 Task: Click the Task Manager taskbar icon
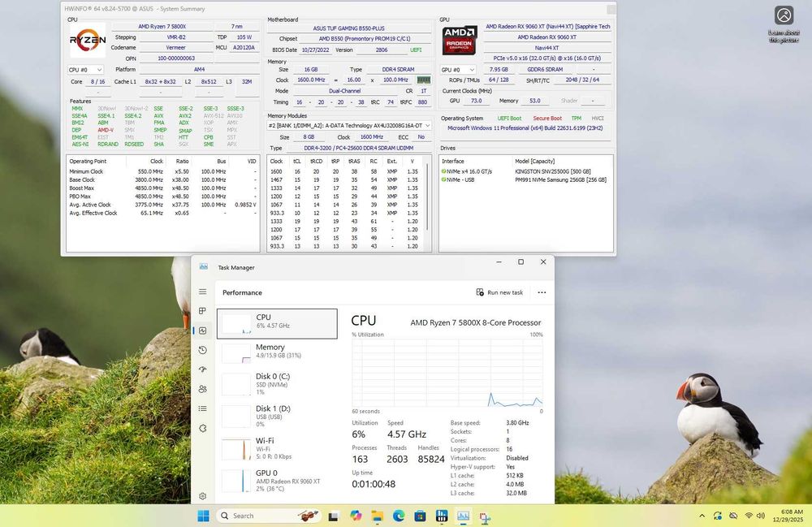tap(463, 516)
